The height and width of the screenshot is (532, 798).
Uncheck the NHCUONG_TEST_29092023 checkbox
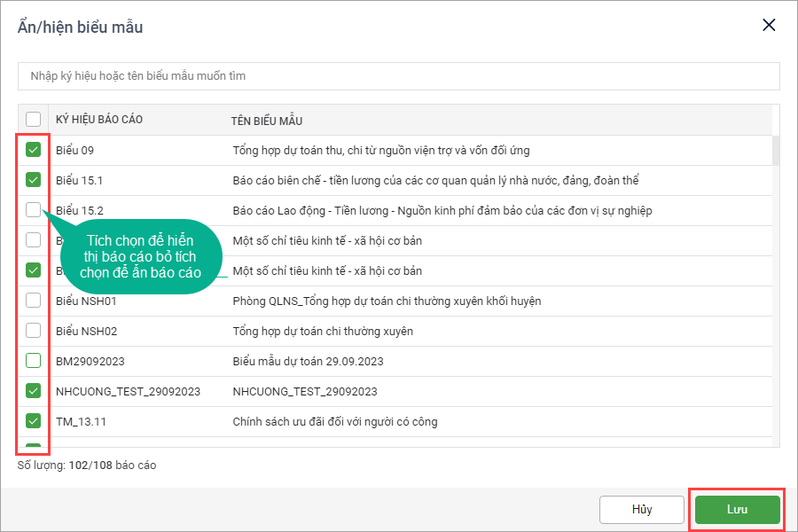tap(33, 391)
